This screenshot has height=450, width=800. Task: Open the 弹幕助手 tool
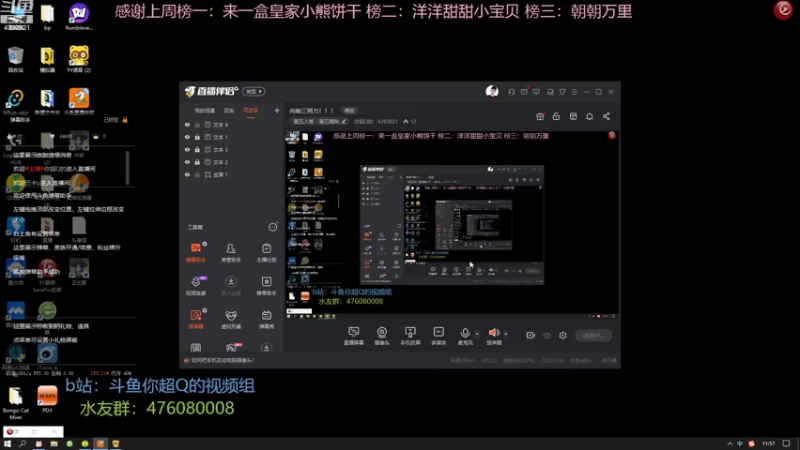[x=196, y=253]
